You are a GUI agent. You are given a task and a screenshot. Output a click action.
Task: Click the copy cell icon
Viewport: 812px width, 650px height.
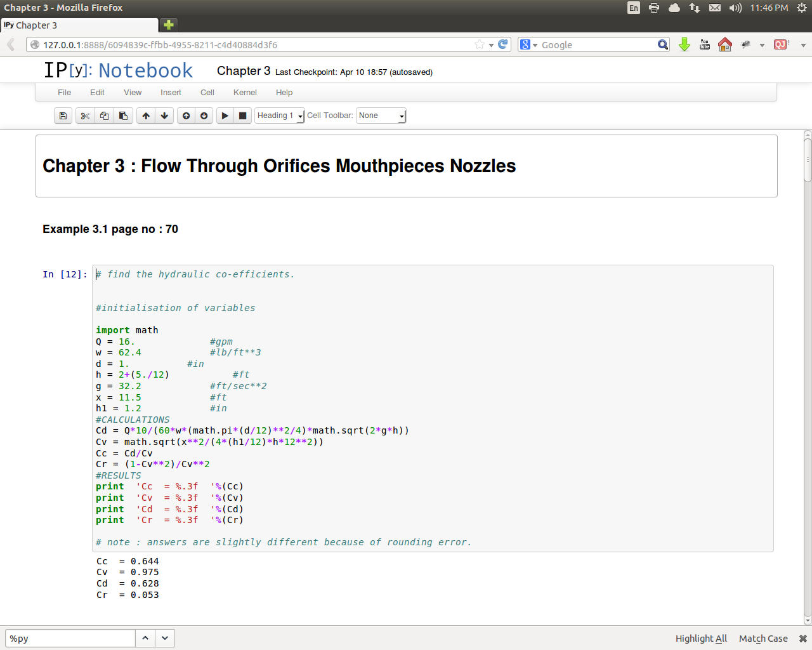coord(104,116)
